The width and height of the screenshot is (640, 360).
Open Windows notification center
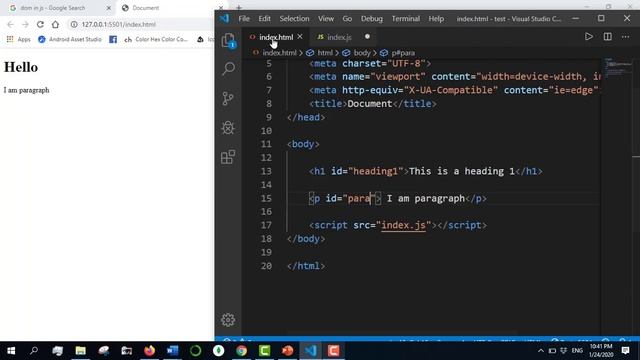(625, 351)
